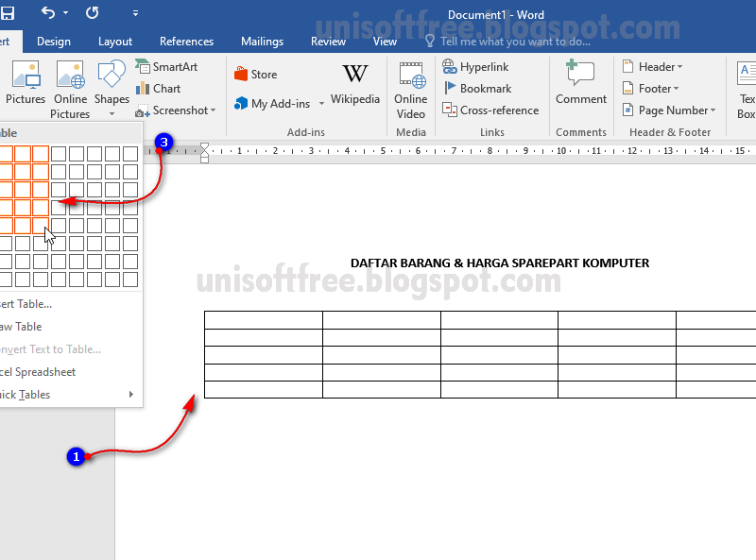Click the first cell of the document table

[264, 320]
